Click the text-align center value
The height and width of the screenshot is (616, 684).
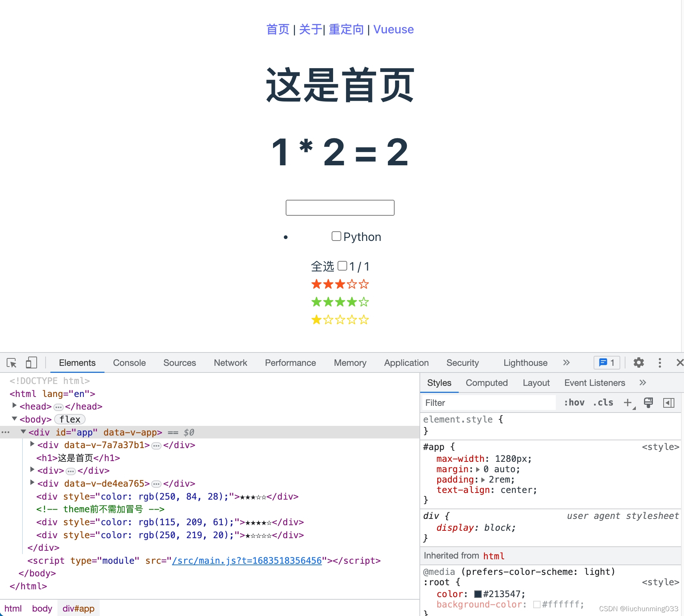click(x=517, y=490)
